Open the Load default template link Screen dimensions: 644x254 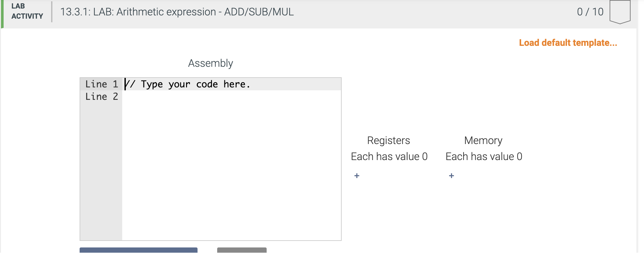(x=568, y=43)
